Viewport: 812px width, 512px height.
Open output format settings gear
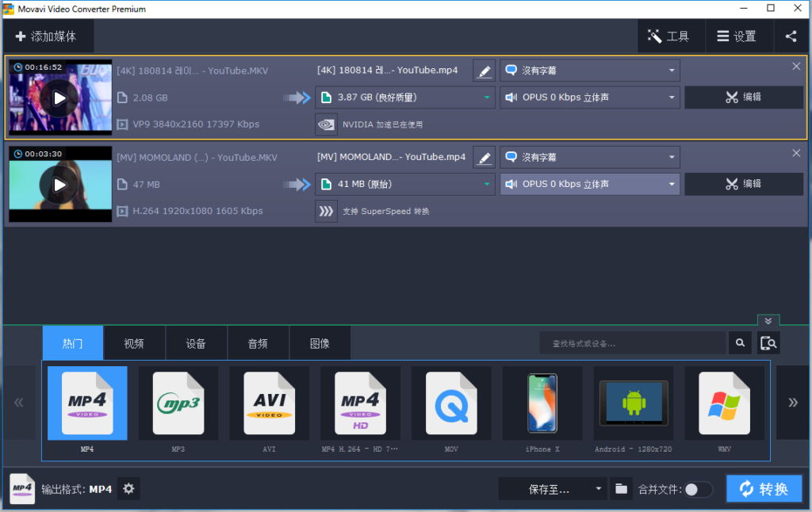pos(129,489)
